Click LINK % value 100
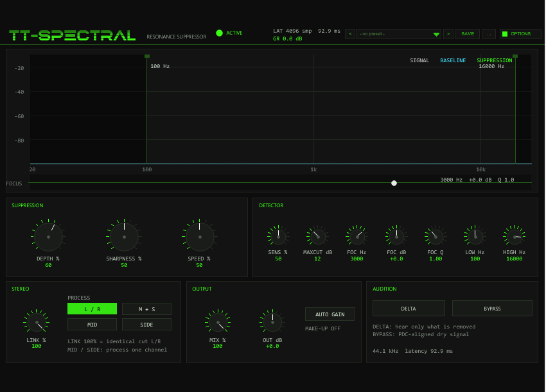Image resolution: width=546 pixels, height=392 pixels. coord(37,346)
